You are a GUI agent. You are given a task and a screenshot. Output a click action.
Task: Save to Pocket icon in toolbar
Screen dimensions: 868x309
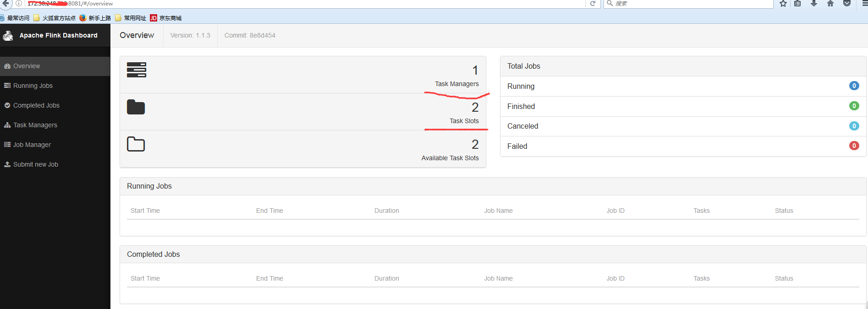tap(847, 3)
